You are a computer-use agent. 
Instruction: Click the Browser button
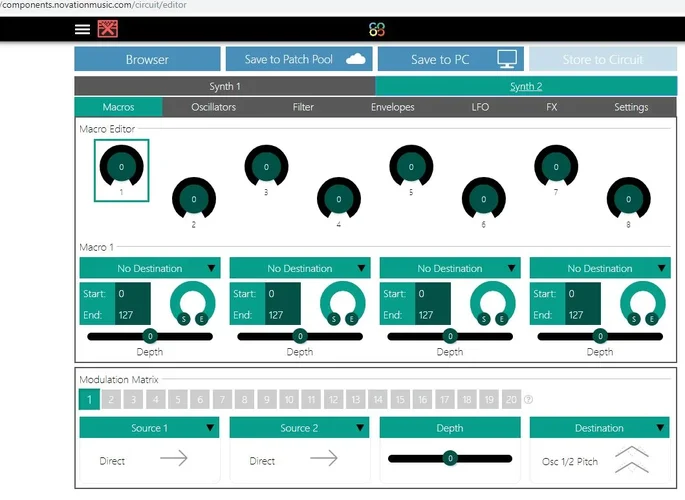[147, 59]
